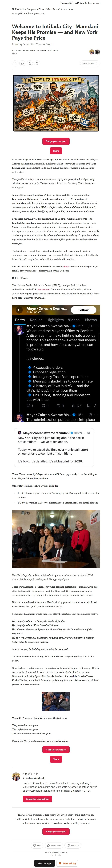Click the bookmark icon on the tweet
Screen dimensions: 112x868
(x=89, y=405)
